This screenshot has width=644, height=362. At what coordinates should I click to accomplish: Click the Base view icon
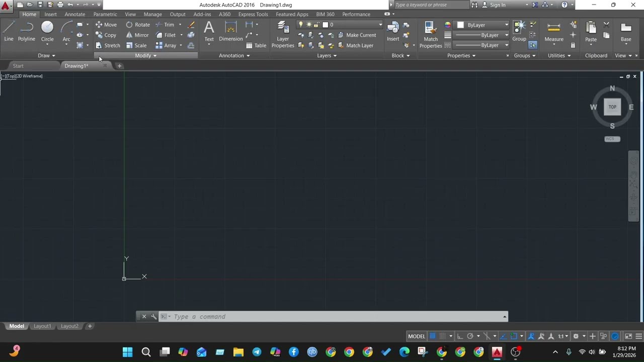(626, 31)
